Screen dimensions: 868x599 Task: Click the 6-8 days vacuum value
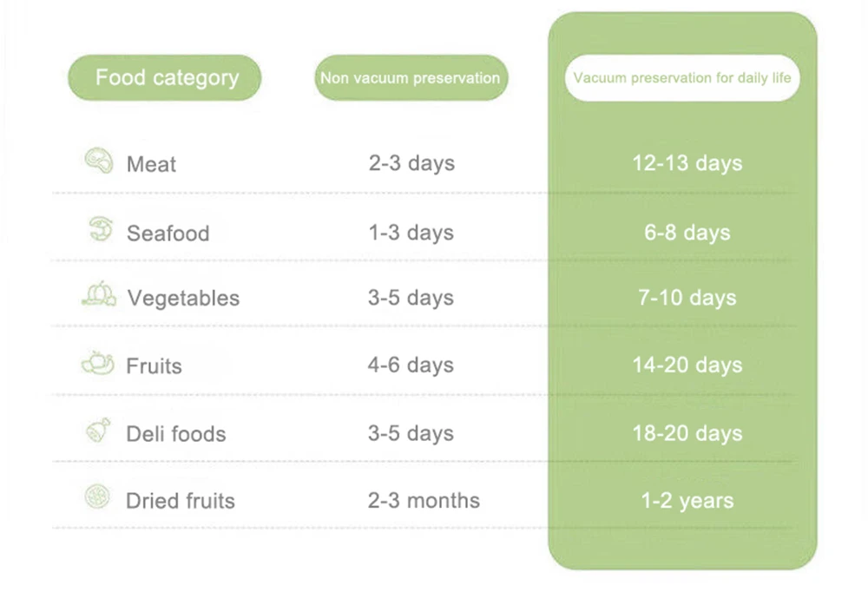tap(687, 233)
